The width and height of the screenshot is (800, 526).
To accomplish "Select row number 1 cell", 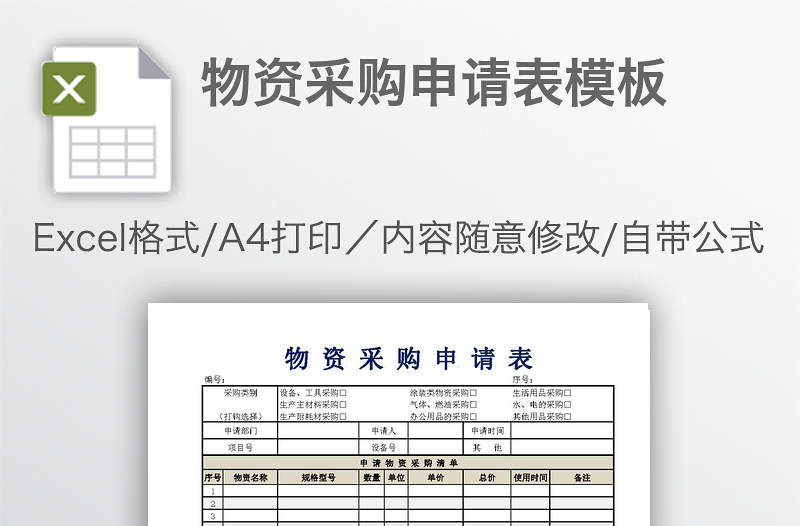I will [213, 491].
